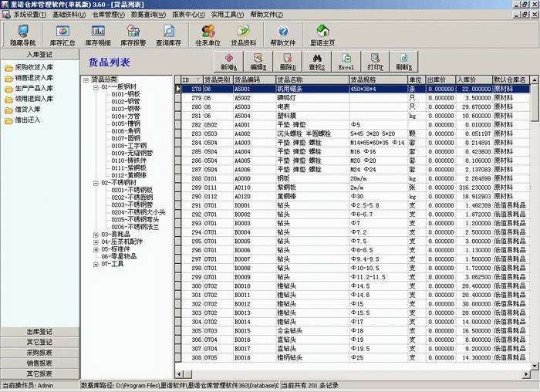This screenshot has height=392, width=540.
Task: Open 库存汇总 from the toolbar
Action: (63, 35)
